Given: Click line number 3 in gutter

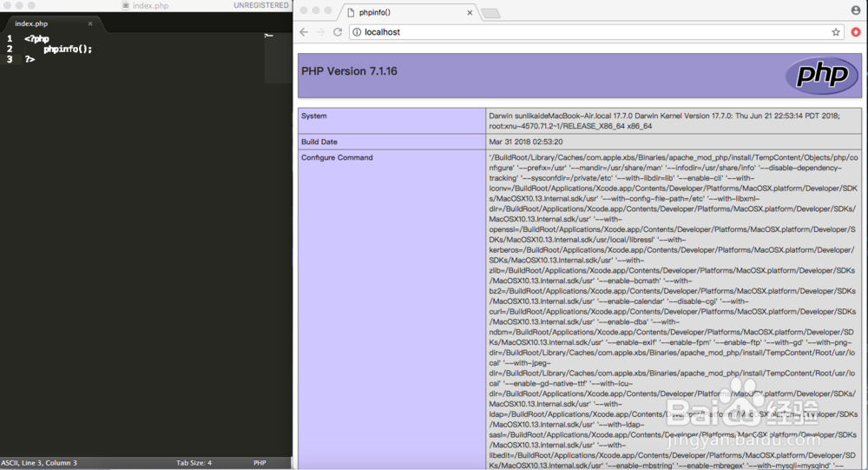Looking at the screenshot, I should pos(10,59).
